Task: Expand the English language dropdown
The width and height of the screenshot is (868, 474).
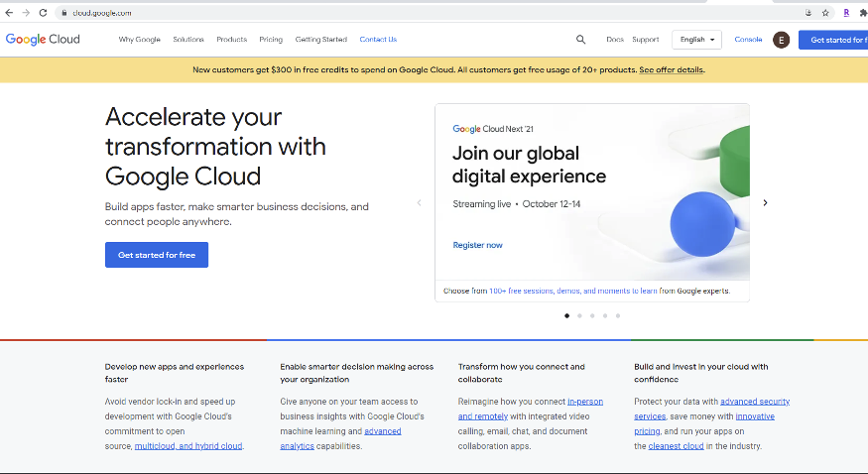Action: (x=697, y=40)
